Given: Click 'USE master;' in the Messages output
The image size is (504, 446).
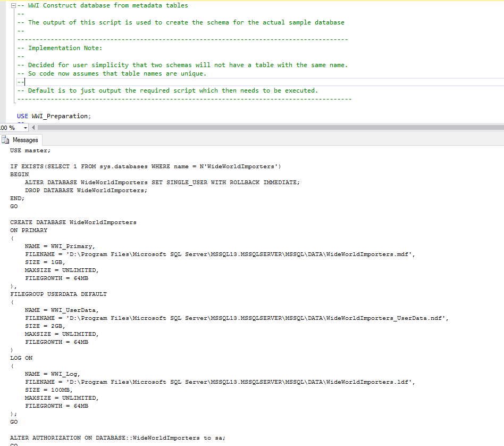Looking at the screenshot, I should tap(30, 151).
